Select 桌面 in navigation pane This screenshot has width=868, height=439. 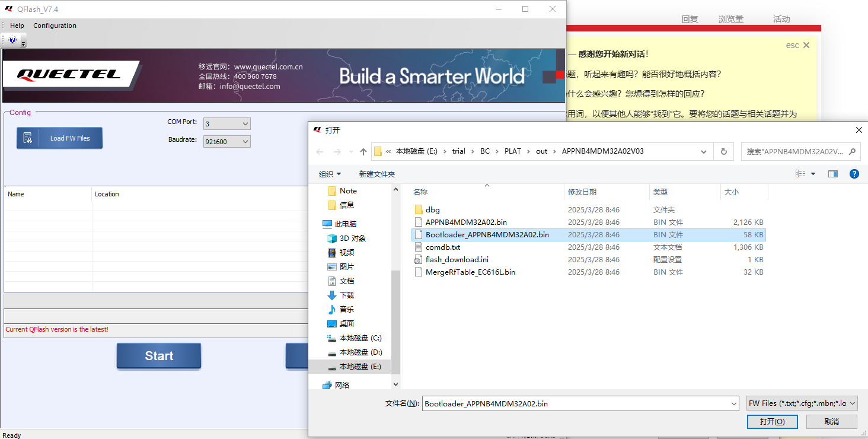click(346, 323)
